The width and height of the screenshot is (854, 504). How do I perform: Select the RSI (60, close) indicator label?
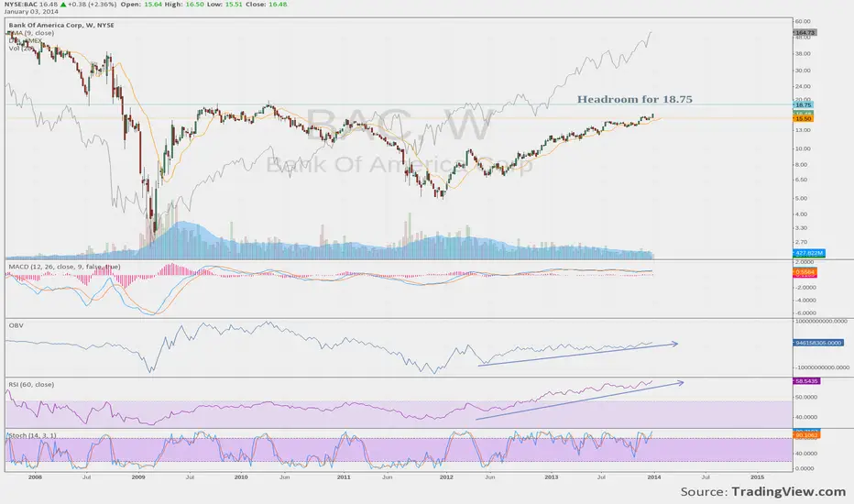click(x=31, y=384)
